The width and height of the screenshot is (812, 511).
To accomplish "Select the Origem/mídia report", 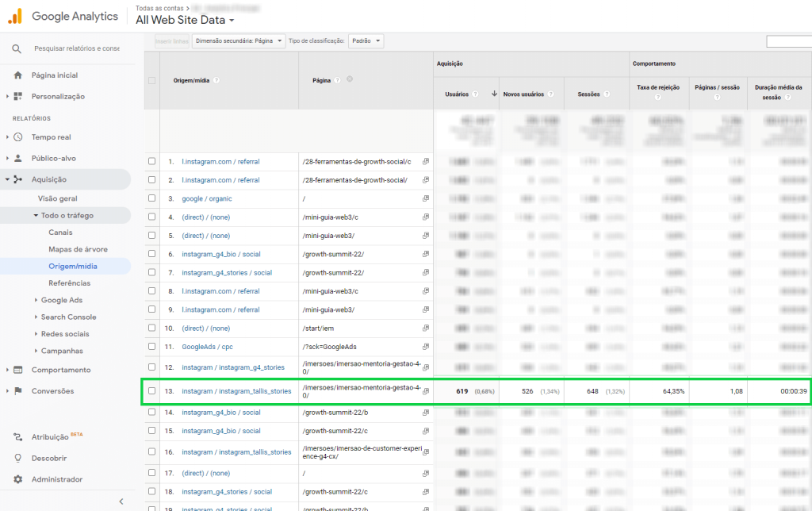I will pyautogui.click(x=73, y=267).
